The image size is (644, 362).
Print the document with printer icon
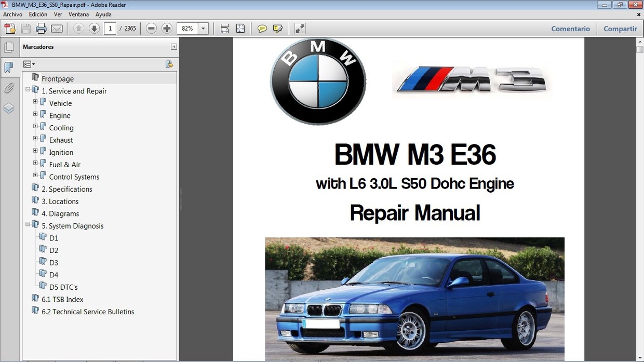click(x=42, y=29)
